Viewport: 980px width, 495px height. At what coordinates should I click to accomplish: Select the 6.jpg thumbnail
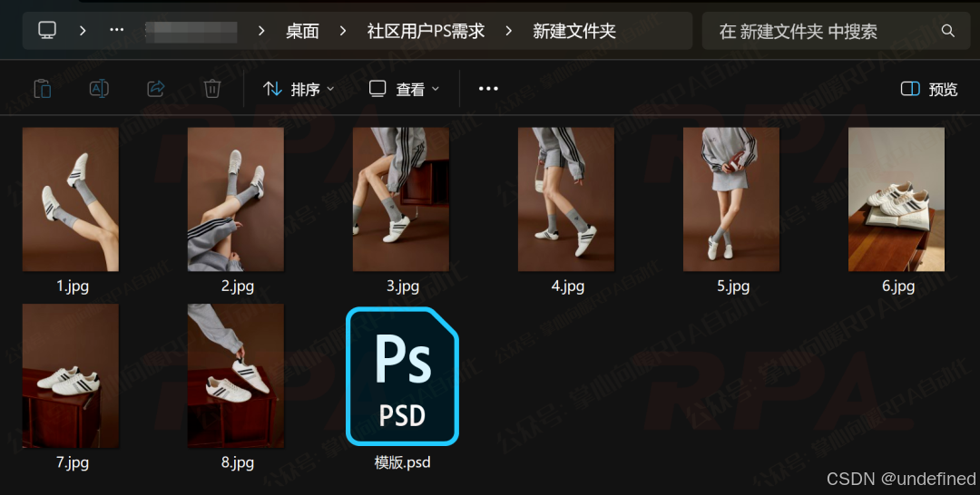(x=897, y=199)
